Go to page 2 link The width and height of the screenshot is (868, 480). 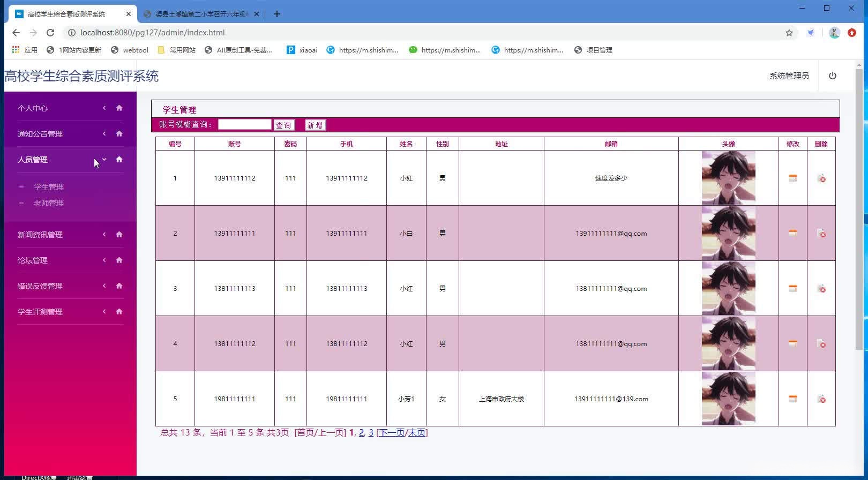[x=361, y=433]
